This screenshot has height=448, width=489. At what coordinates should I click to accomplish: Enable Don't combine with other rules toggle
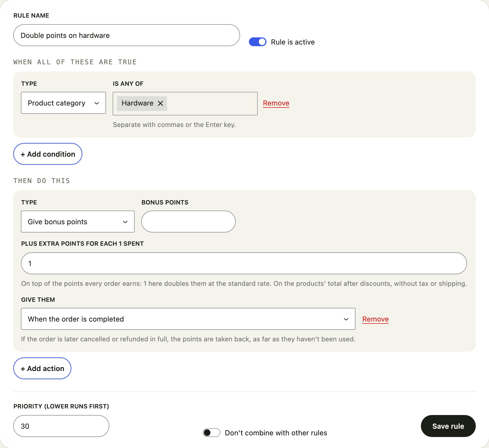[x=212, y=433]
